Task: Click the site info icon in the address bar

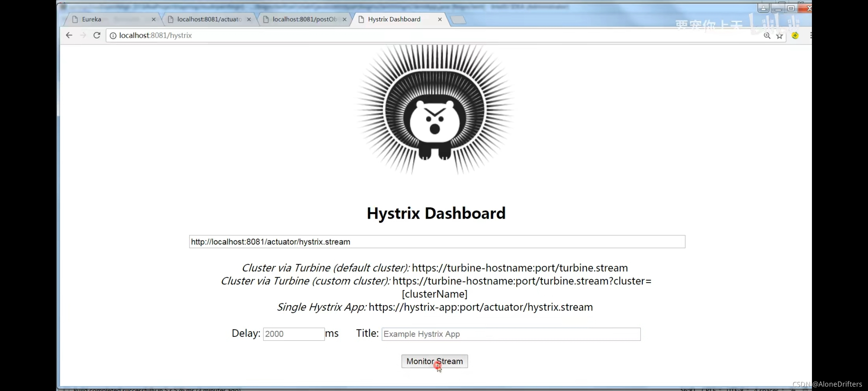Action: click(113, 35)
